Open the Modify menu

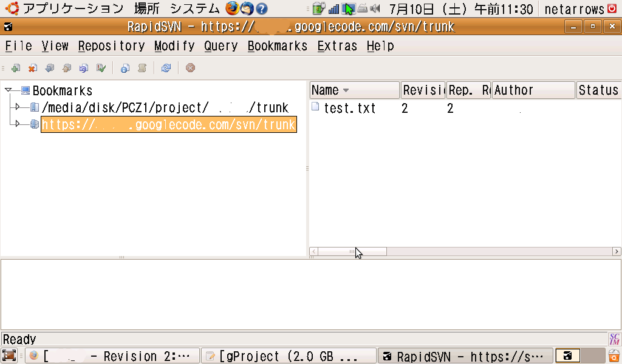[x=174, y=46]
